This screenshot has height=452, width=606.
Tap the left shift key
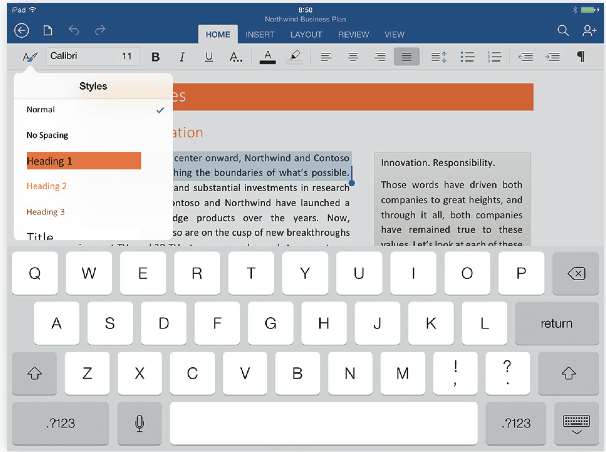click(x=34, y=374)
